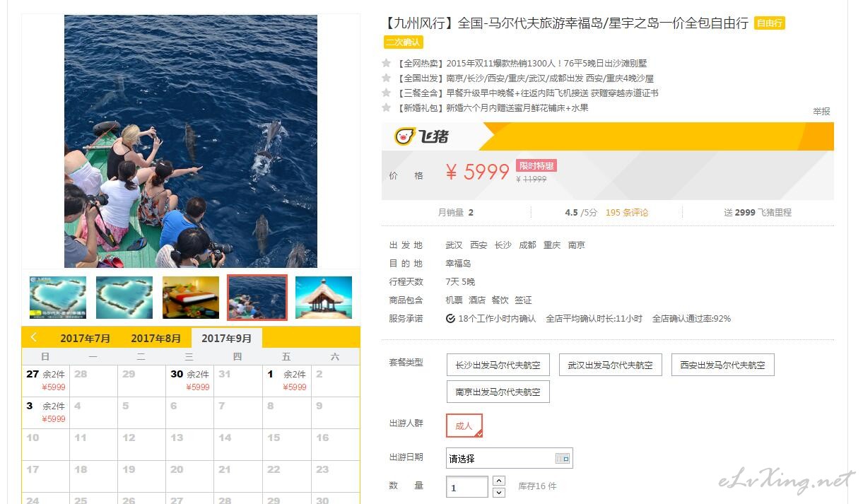Screen dimensions: 863x504
Task: Go to previous month with left arrow
Action: pyautogui.click(x=34, y=338)
